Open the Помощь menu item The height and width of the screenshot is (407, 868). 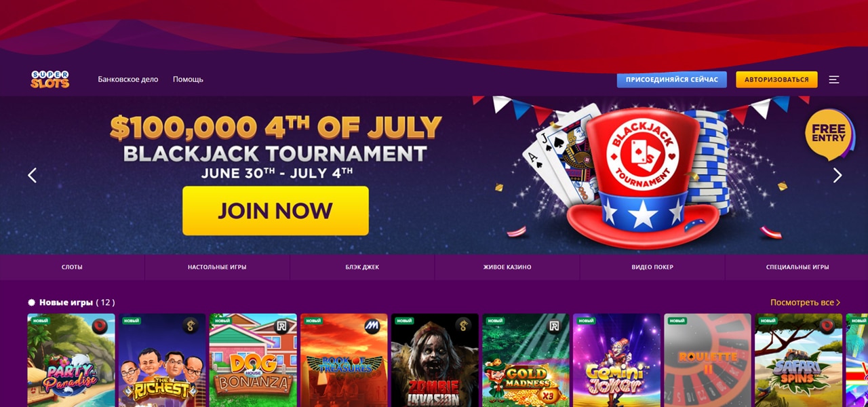pos(188,79)
